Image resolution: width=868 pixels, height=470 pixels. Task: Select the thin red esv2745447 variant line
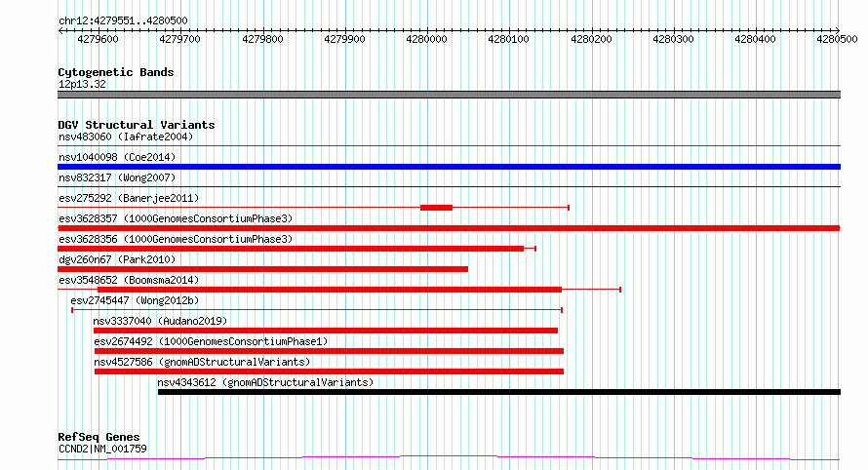tap(317, 310)
